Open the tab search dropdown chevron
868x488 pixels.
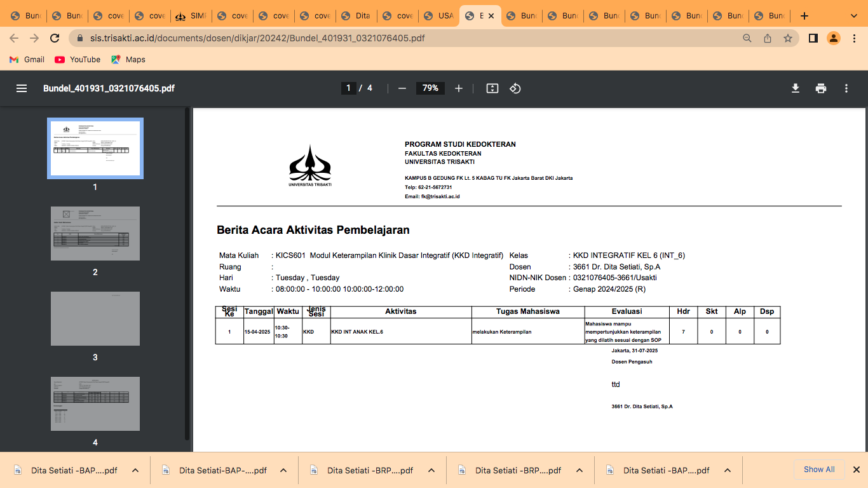pyautogui.click(x=855, y=16)
